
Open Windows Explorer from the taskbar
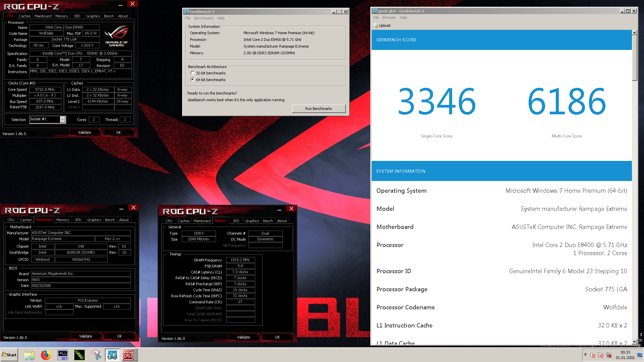coord(29,355)
